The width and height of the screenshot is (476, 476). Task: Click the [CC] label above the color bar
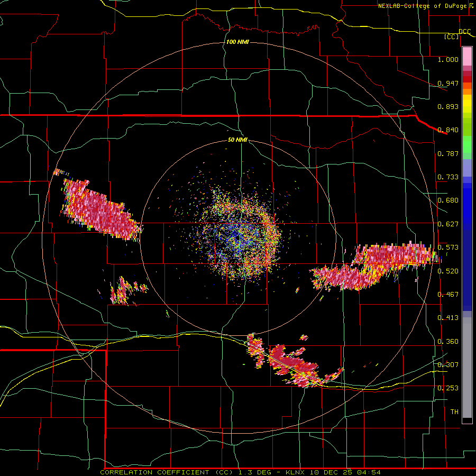pos(452,36)
